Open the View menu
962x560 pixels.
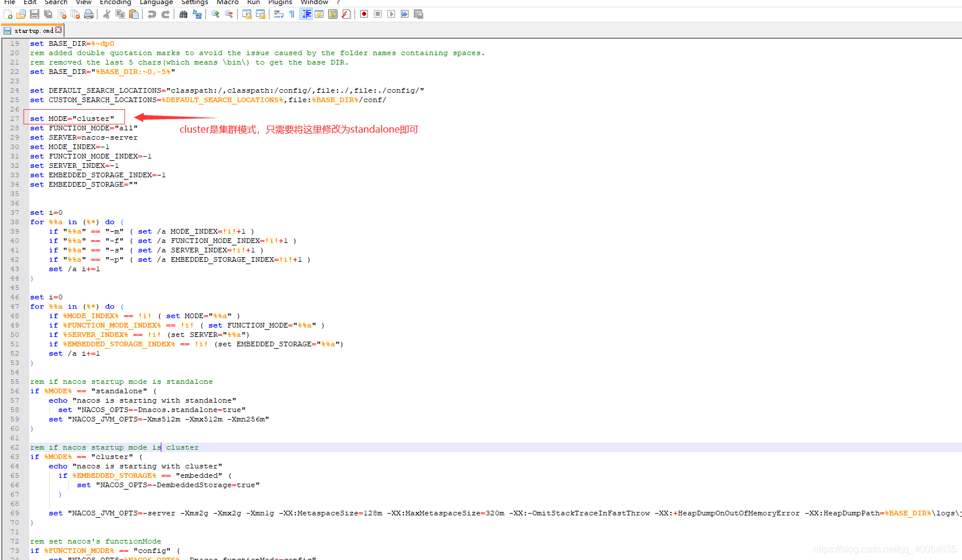click(x=84, y=2)
